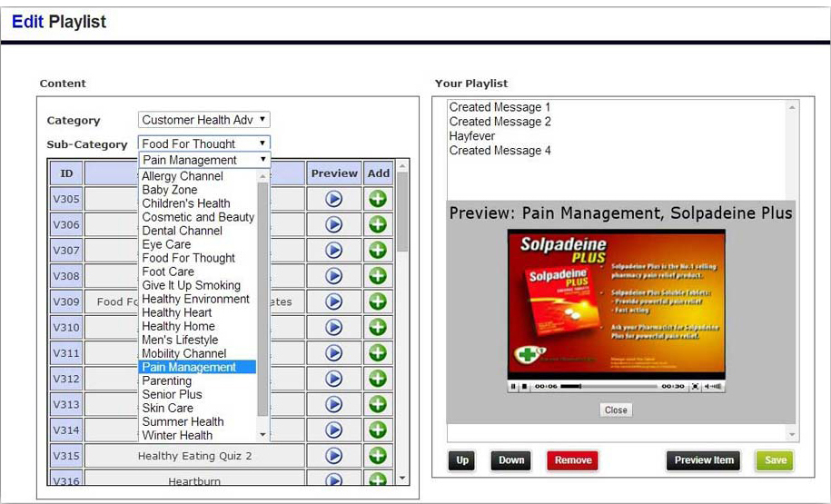Move playlist item Up
The width and height of the screenshot is (831, 504).
point(462,460)
